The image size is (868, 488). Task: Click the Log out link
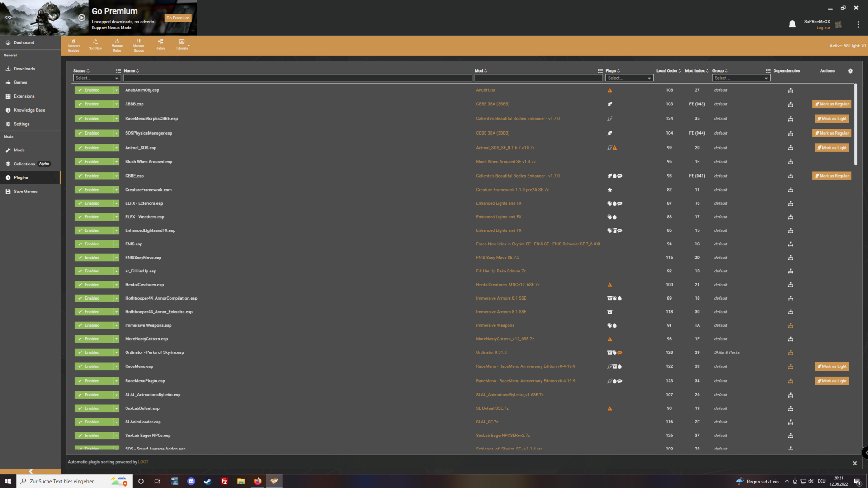(823, 28)
